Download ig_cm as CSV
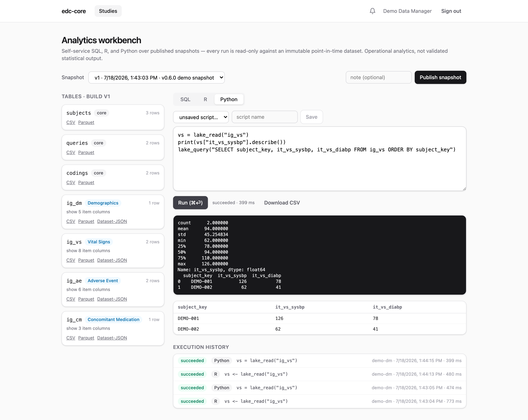The height and width of the screenshot is (420, 528). tap(71, 338)
